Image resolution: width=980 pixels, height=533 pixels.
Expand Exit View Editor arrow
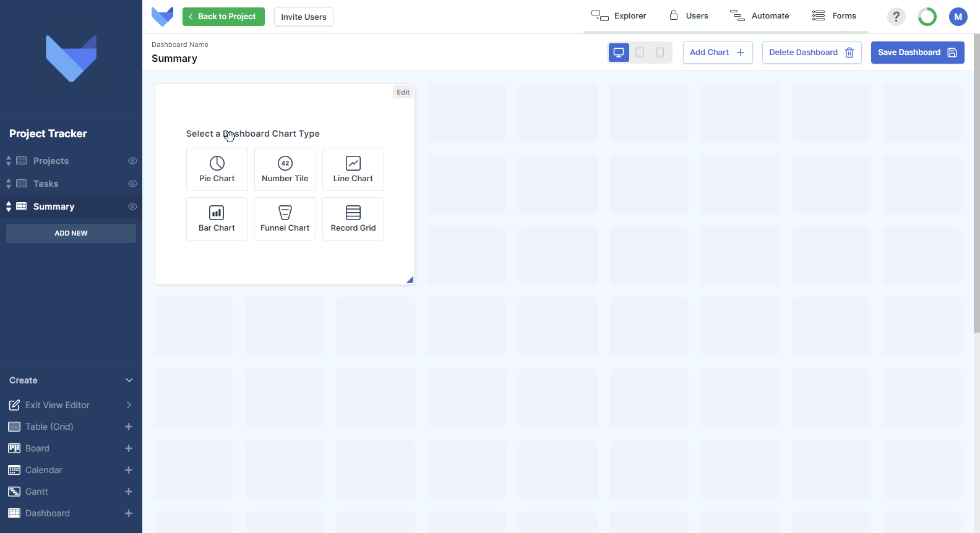(x=129, y=405)
